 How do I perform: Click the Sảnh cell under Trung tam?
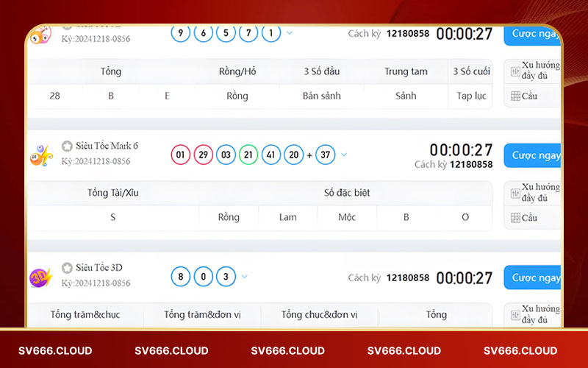(406, 96)
